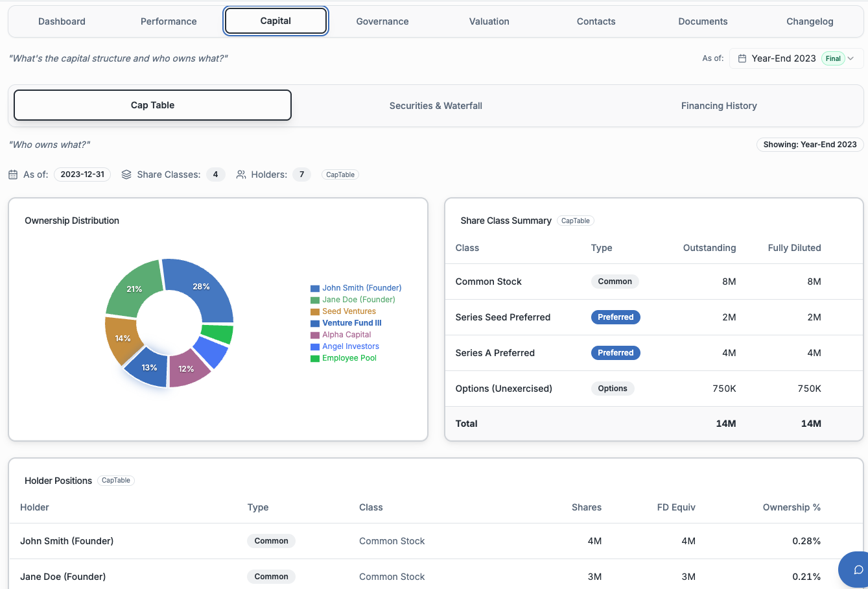Click the CapTable tag beside Holders count
Image resolution: width=868 pixels, height=589 pixels.
coord(340,174)
